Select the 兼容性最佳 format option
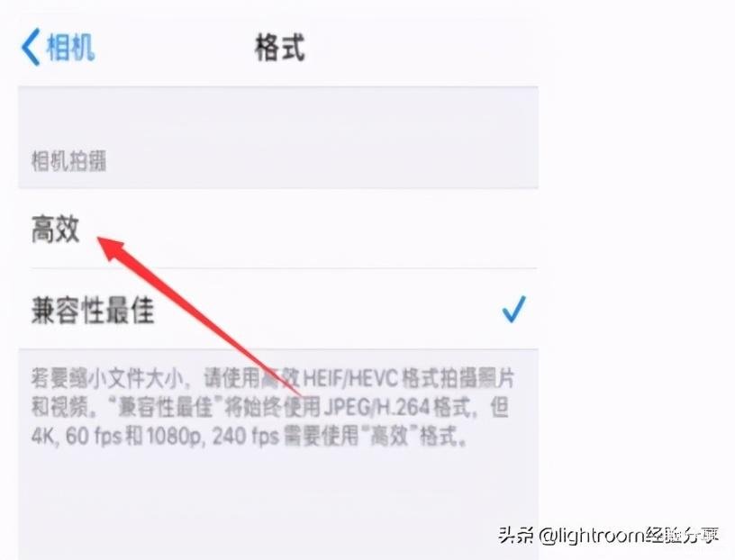This screenshot has width=735, height=560. tap(278, 309)
